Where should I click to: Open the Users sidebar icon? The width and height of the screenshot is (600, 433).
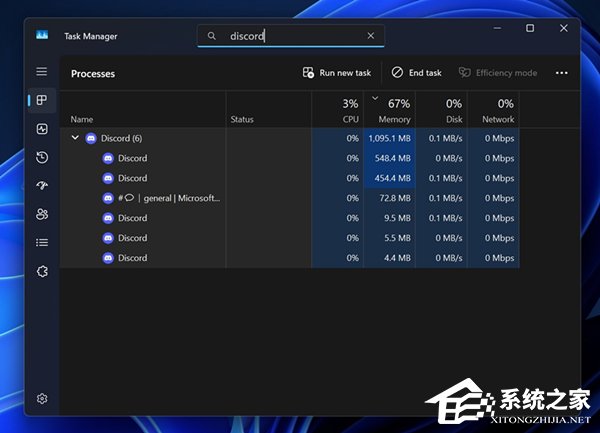(x=42, y=214)
